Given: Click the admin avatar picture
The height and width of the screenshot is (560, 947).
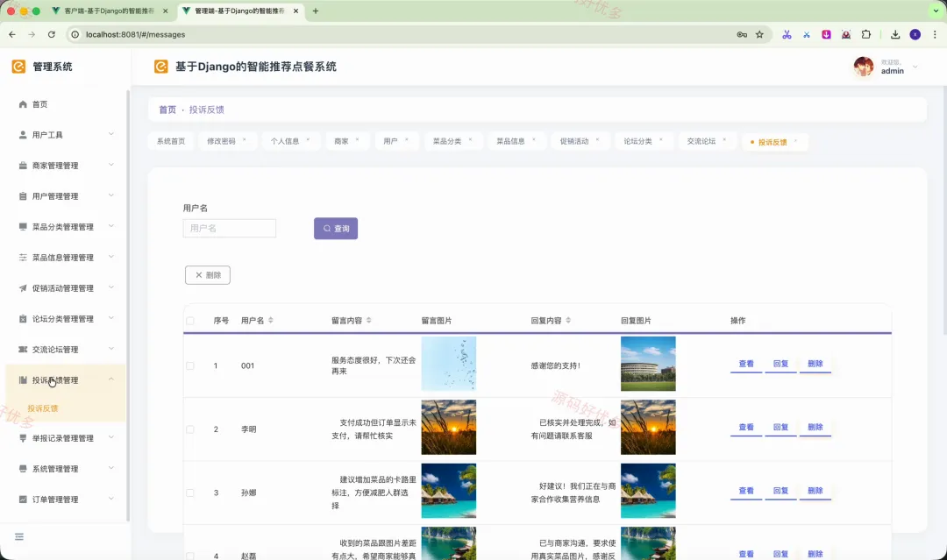Looking at the screenshot, I should point(864,67).
